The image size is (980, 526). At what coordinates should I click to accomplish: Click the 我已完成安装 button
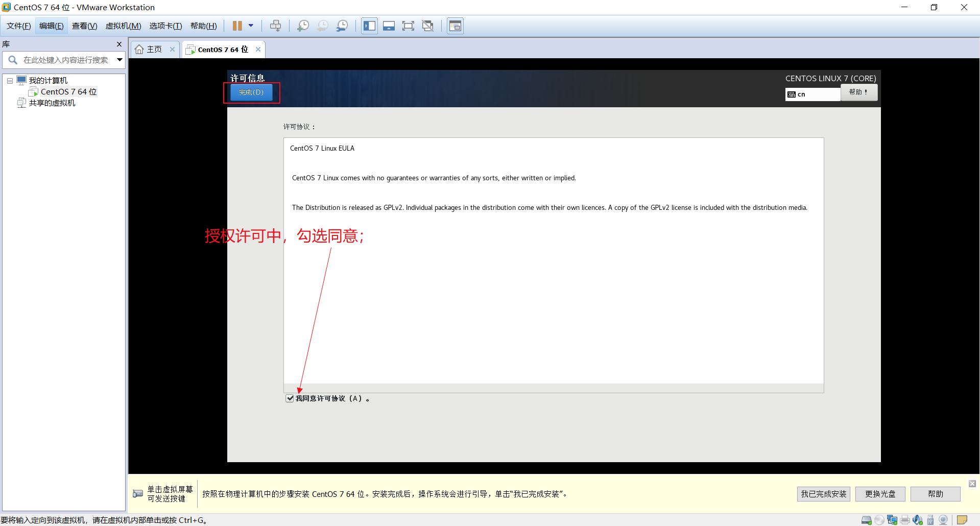(823, 493)
